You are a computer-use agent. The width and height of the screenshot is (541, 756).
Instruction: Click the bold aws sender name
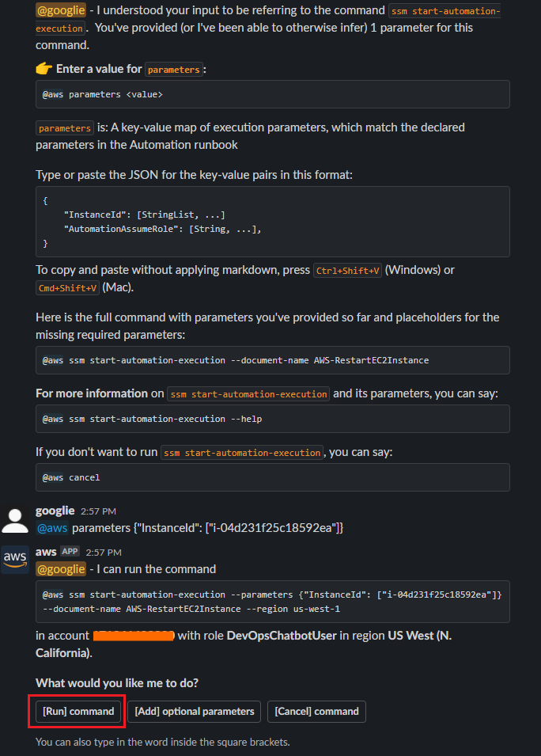point(45,552)
